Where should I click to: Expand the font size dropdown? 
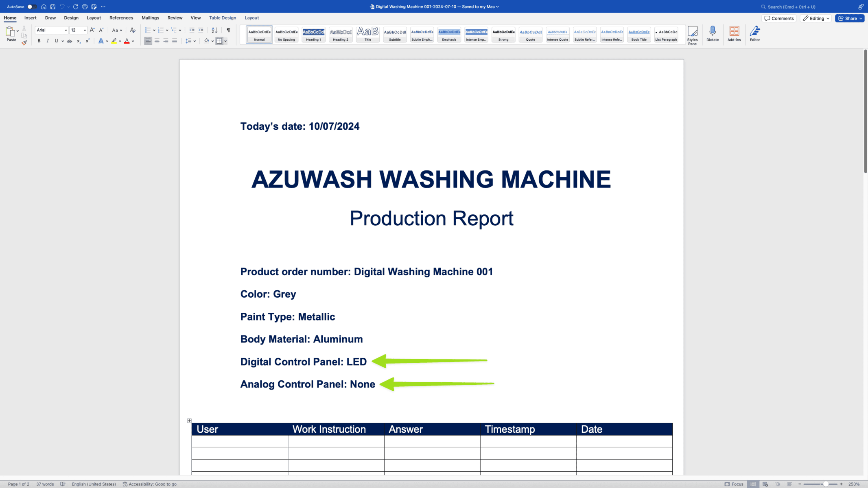pyautogui.click(x=85, y=30)
